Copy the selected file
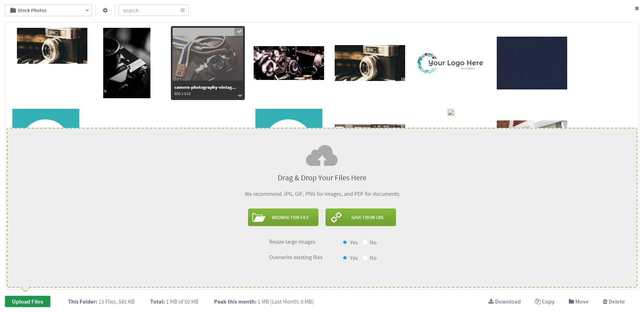 (x=545, y=301)
